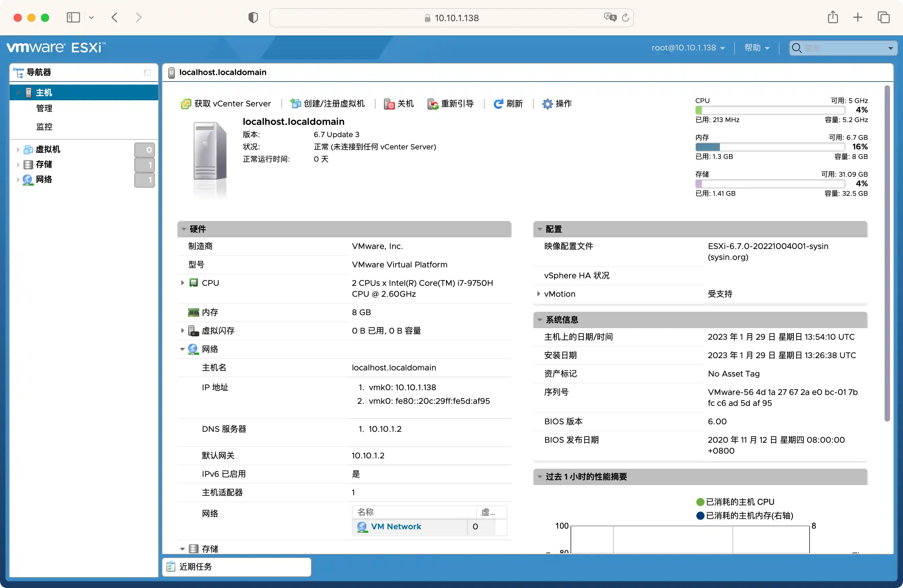Click the 主机 navigation item
The image size is (903, 588).
point(44,91)
